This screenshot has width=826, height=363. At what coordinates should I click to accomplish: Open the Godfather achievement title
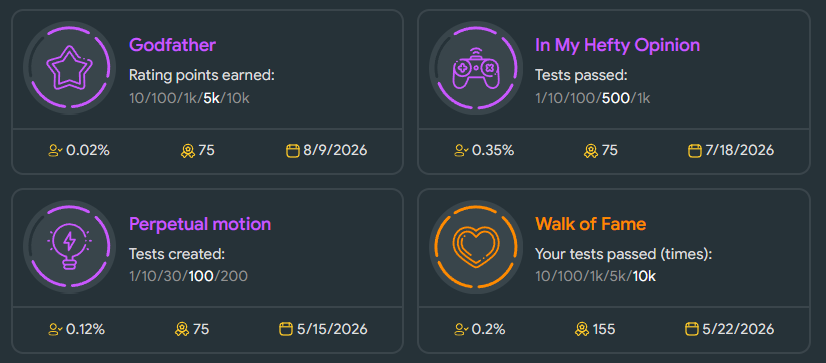point(172,45)
